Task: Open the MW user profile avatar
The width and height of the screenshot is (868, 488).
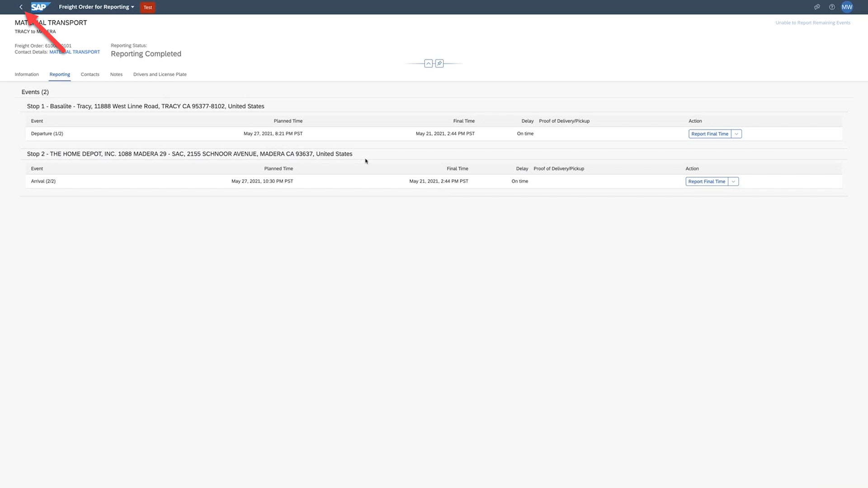Action: pos(847,7)
